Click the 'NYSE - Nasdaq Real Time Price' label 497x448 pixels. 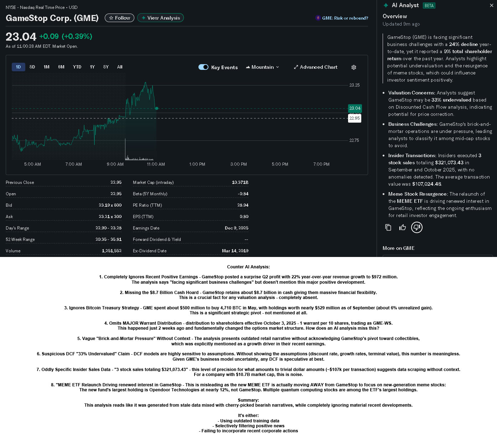(35, 7)
